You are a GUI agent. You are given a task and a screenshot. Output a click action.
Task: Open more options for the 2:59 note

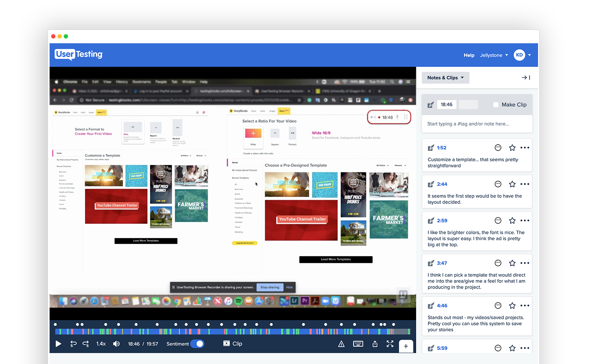(525, 221)
